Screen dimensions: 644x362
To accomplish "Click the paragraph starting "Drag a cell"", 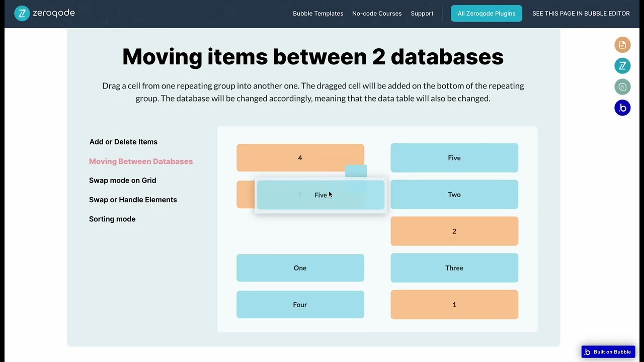I will click(x=313, y=92).
